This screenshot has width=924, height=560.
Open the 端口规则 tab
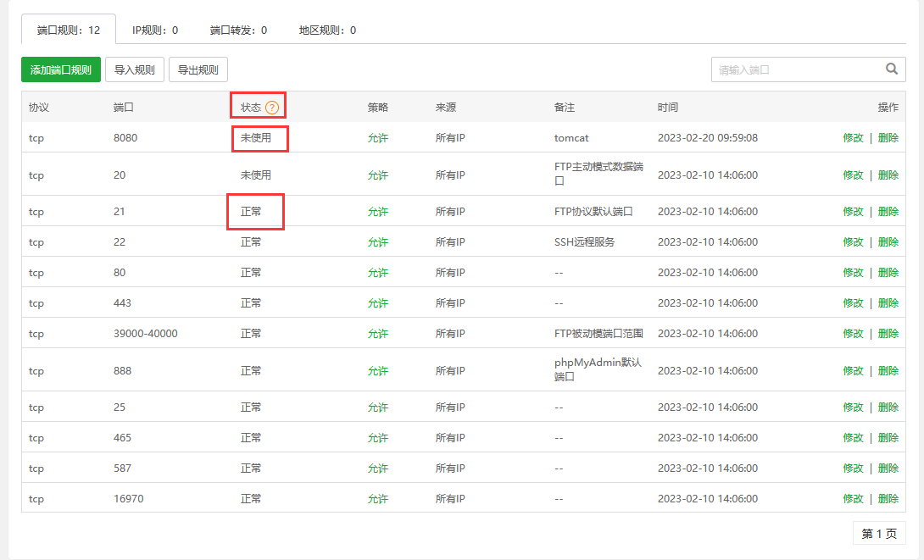pos(69,30)
